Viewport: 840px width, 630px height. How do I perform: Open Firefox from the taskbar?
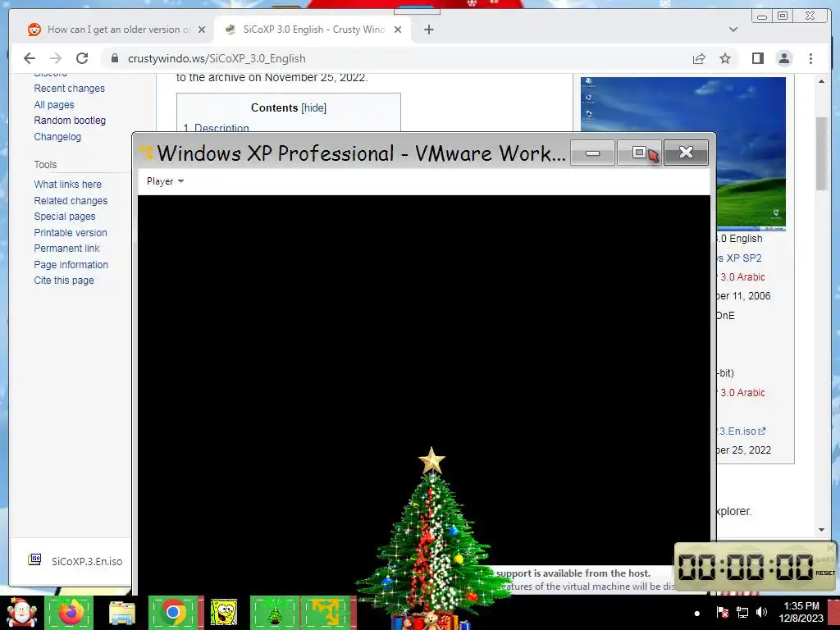(71, 612)
